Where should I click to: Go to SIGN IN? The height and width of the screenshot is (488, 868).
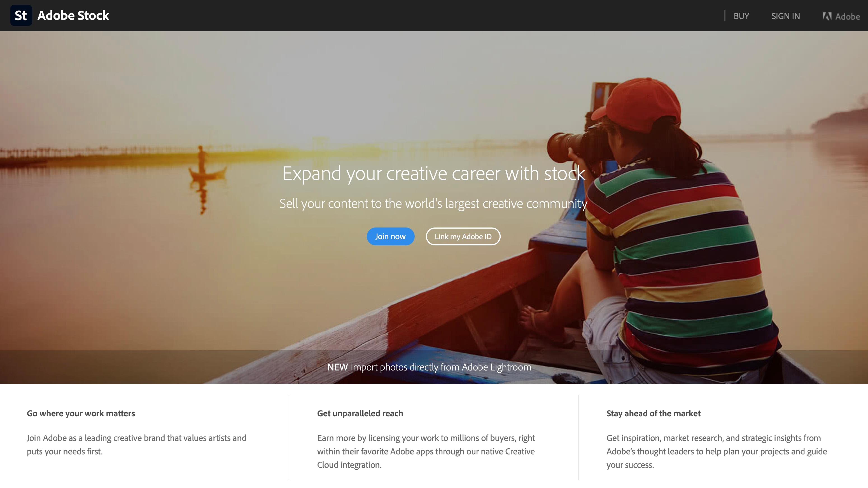pyautogui.click(x=785, y=16)
